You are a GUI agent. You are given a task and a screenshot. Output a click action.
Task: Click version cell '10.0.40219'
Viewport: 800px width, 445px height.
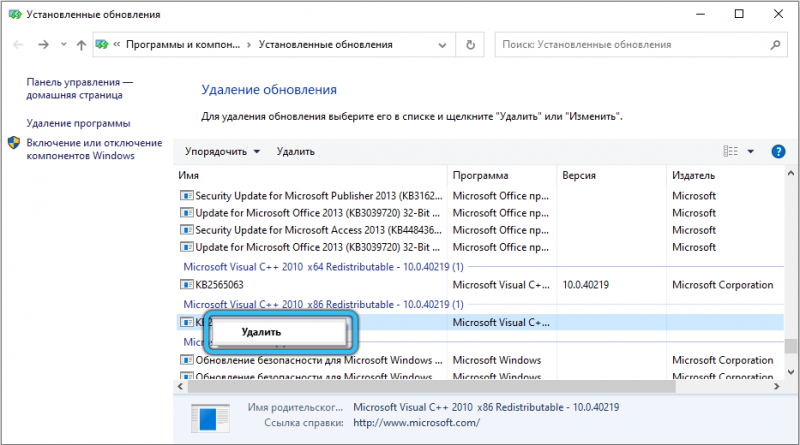(x=586, y=285)
